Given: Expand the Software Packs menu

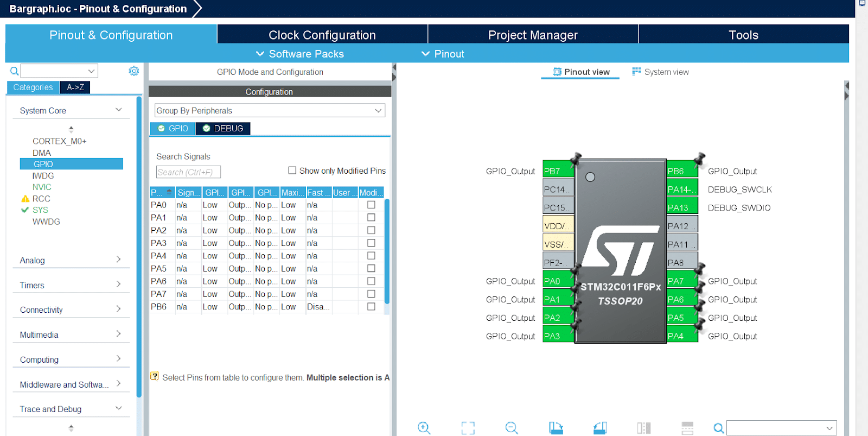Looking at the screenshot, I should [x=300, y=54].
